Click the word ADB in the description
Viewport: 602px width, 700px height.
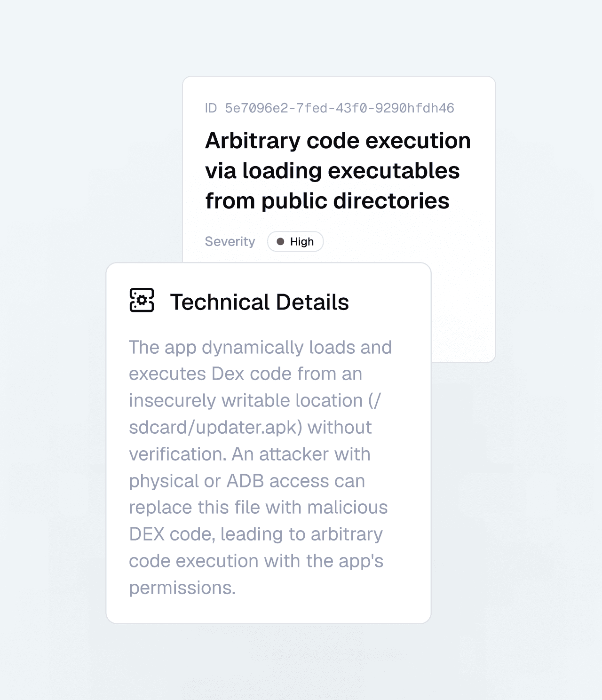click(245, 481)
